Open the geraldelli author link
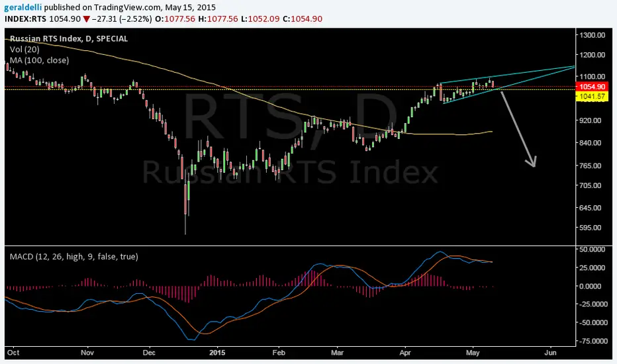This screenshot has width=617, height=364. tap(23, 7)
